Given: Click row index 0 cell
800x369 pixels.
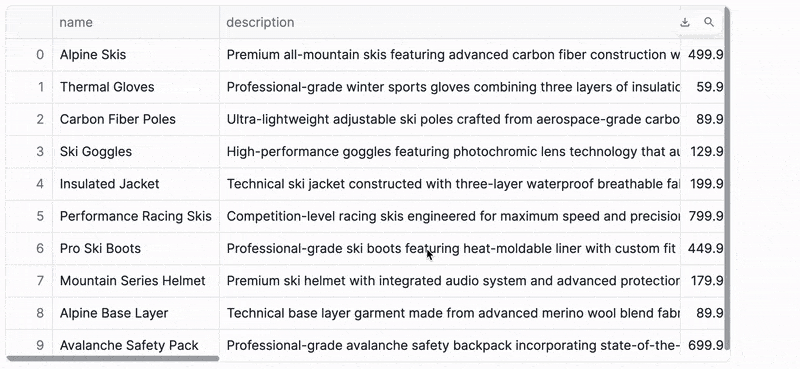Looking at the screenshot, I should point(29,55).
